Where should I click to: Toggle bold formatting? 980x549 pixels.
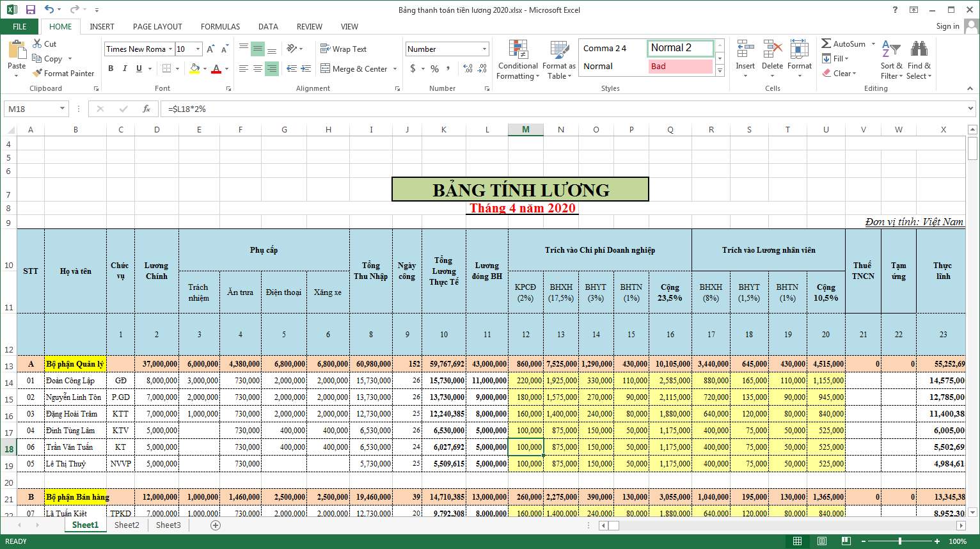pos(110,68)
